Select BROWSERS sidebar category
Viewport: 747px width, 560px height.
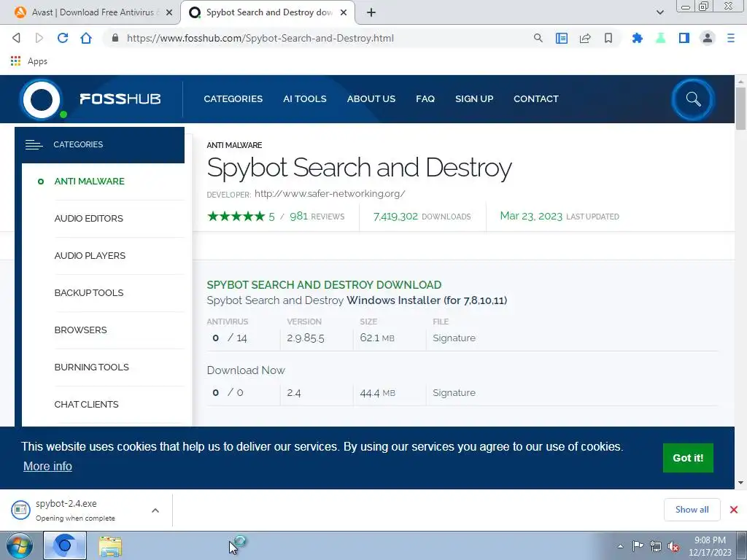click(x=80, y=330)
